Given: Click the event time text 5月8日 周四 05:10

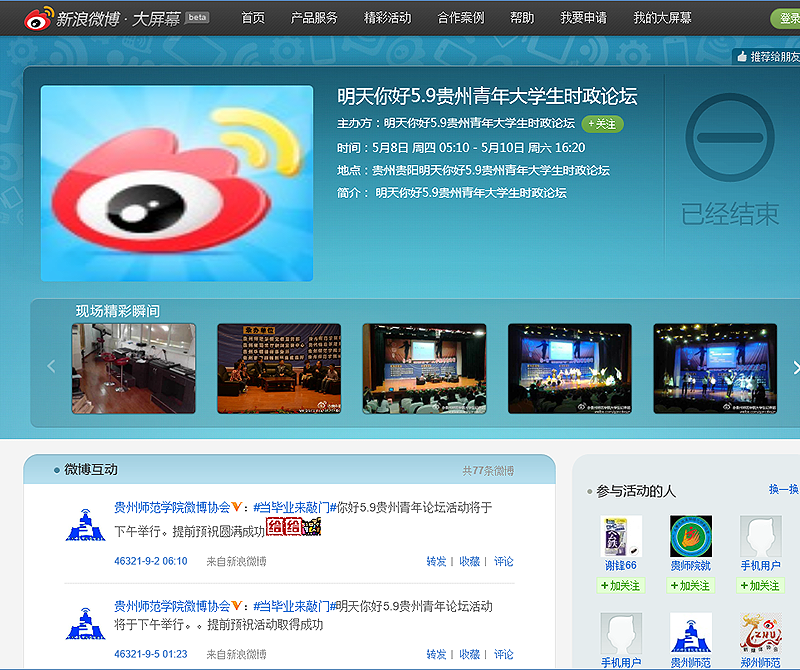Looking at the screenshot, I should [421, 148].
